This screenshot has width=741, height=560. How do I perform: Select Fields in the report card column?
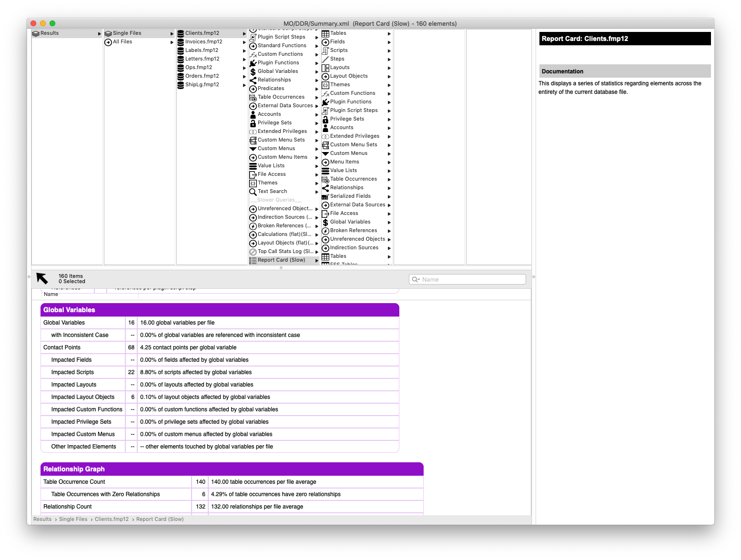point(337,41)
